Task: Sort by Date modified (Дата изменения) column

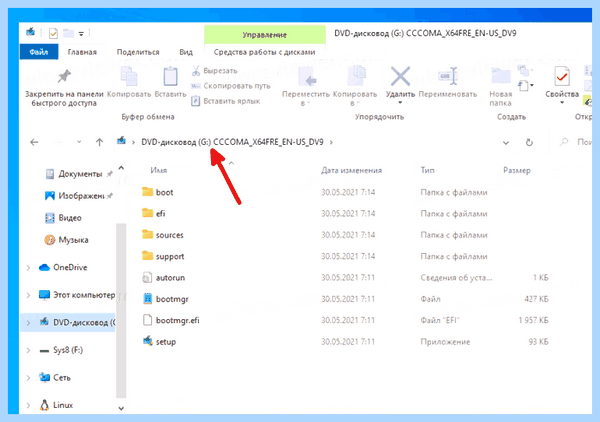Action: 351,170
